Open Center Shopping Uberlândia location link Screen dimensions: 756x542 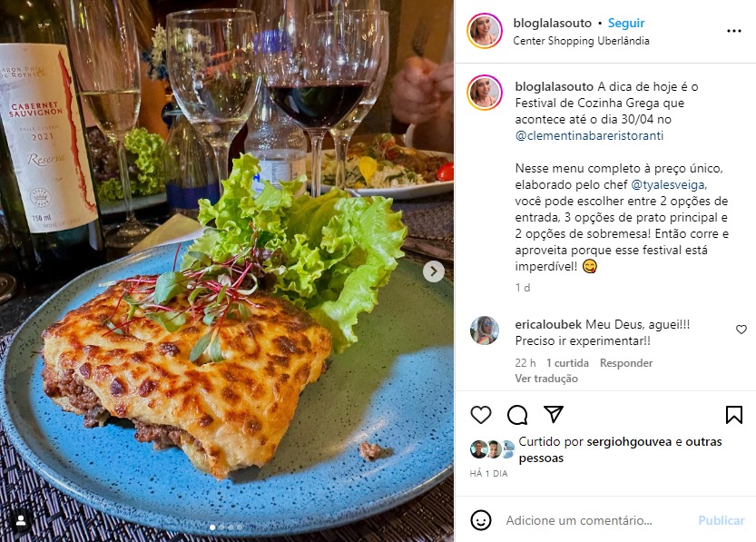581,41
